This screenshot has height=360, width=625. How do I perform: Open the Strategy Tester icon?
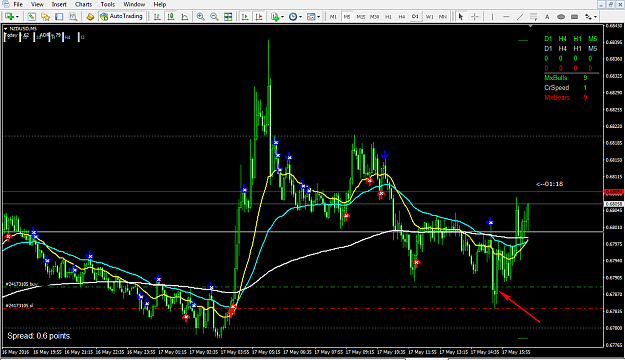73,17
